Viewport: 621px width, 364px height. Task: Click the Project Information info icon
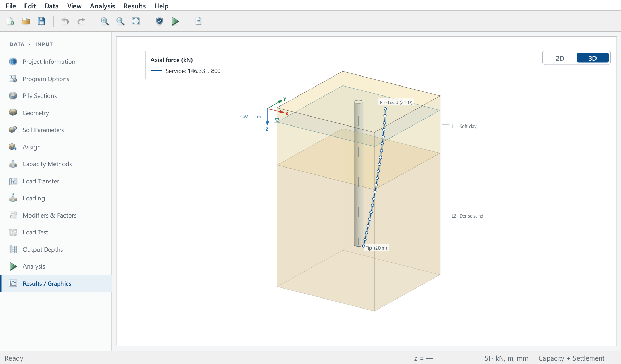[13, 62]
